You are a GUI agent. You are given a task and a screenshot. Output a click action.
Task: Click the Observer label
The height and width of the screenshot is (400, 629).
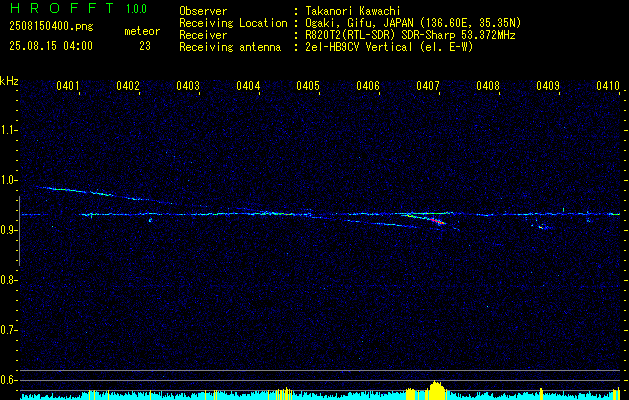(x=203, y=11)
